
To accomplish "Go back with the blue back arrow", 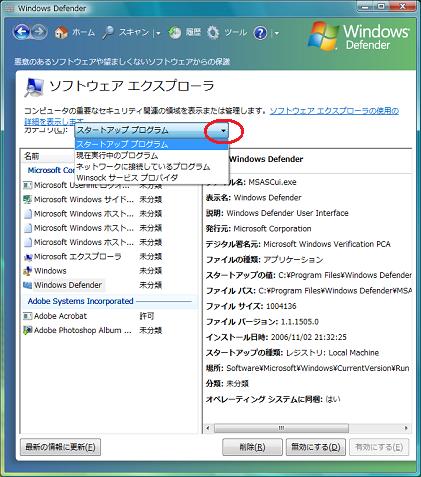I will click(x=21, y=32).
